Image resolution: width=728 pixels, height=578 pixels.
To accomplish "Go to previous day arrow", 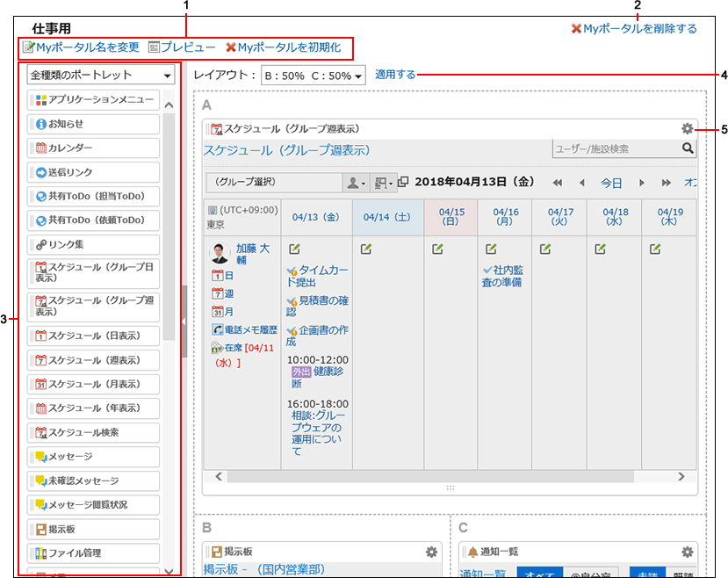I will tap(581, 183).
